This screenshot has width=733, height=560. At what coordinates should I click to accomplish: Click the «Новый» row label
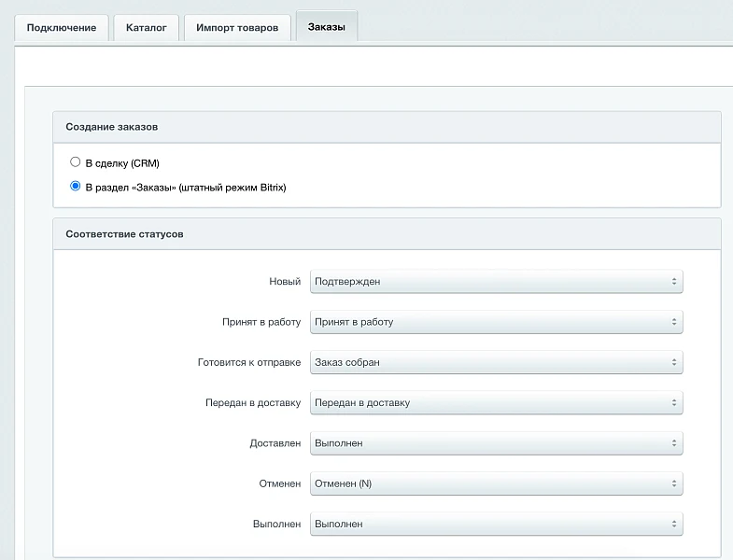(x=285, y=282)
